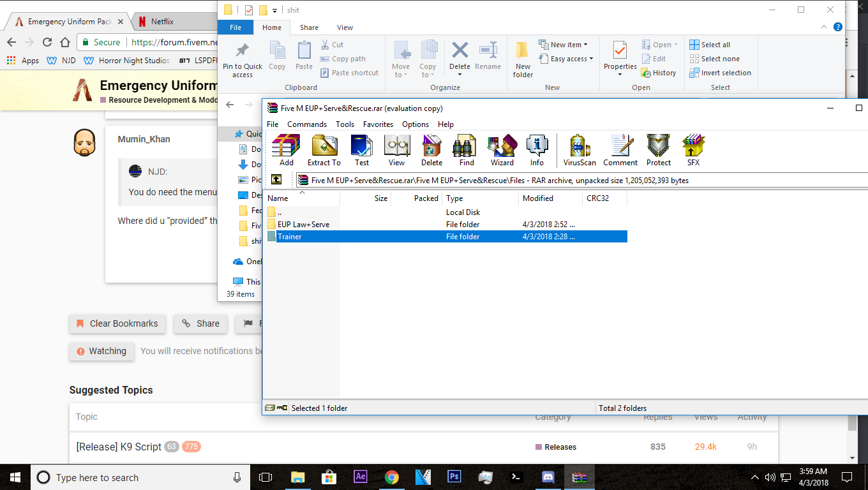Open the WinRAR Wizard
The width and height of the screenshot is (868, 490).
click(x=502, y=150)
